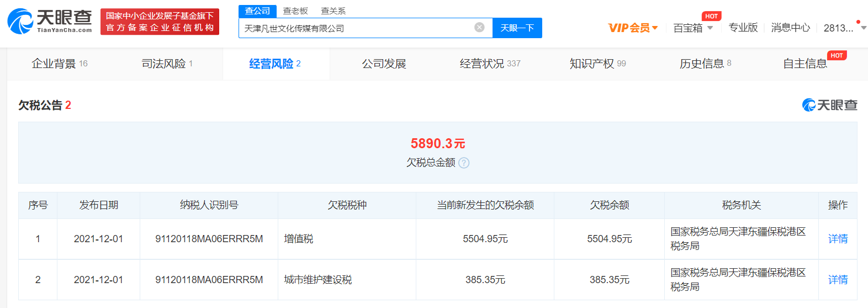Viewport: 868px width, 308px height.
Task: Select the 经营风险 tab
Action: coord(275,64)
